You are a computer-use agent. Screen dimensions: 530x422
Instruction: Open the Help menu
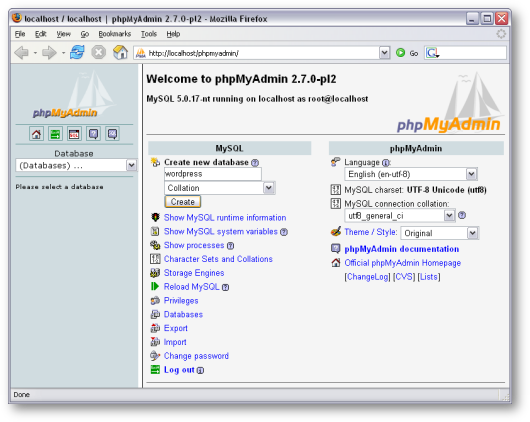pos(173,34)
